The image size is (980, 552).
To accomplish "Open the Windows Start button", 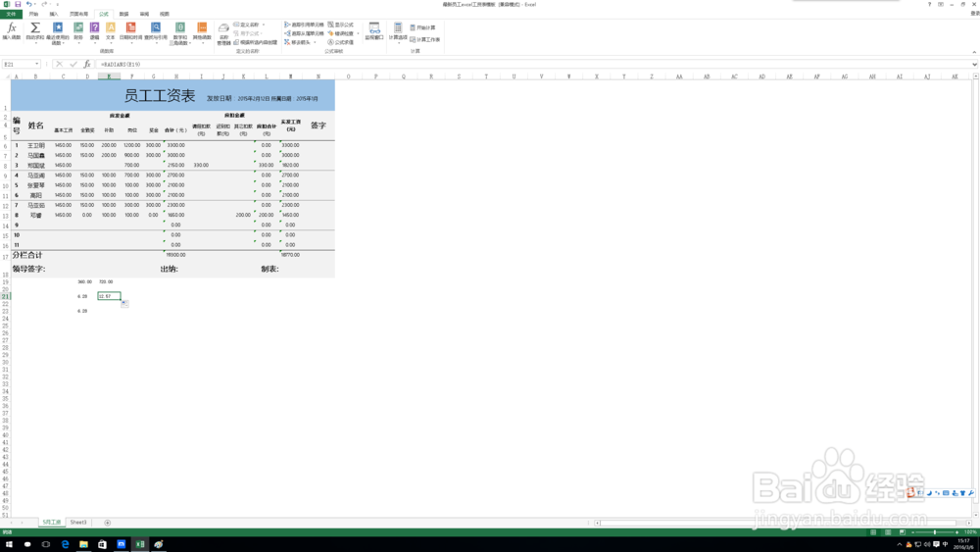I will (x=9, y=544).
